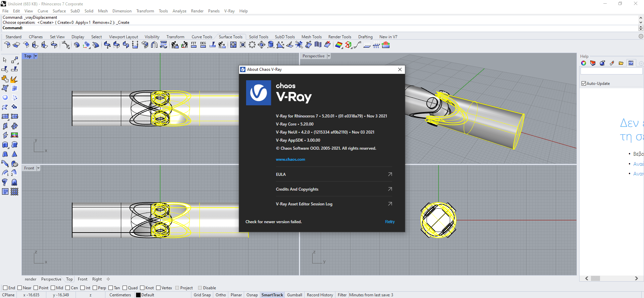Add new viewport tab plus icon
This screenshot has height=298, width=644.
[108, 279]
